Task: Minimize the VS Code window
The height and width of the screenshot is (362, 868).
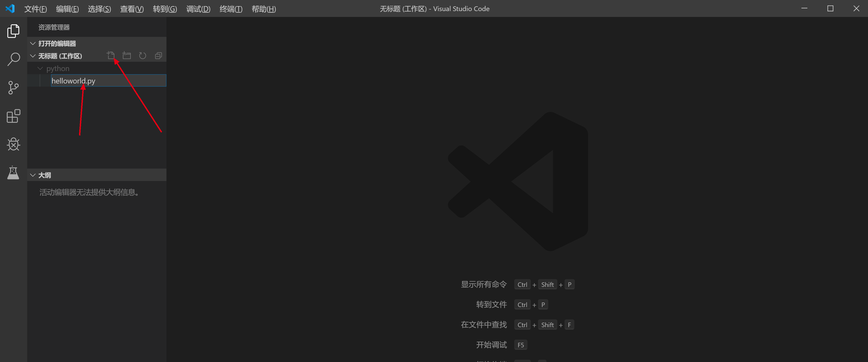Action: point(804,8)
